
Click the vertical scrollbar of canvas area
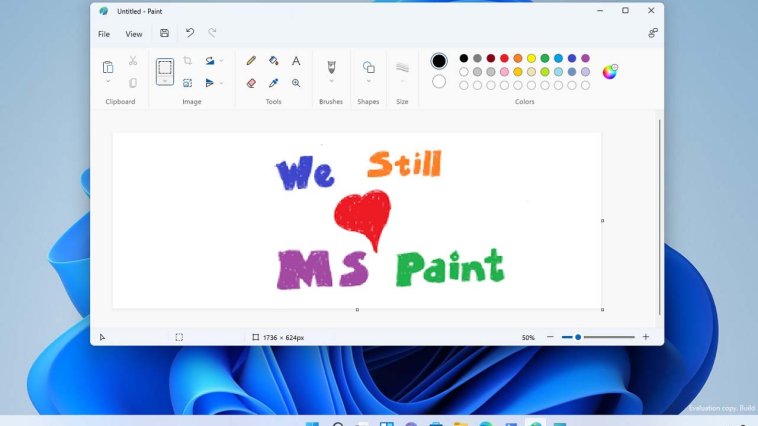coord(659,218)
